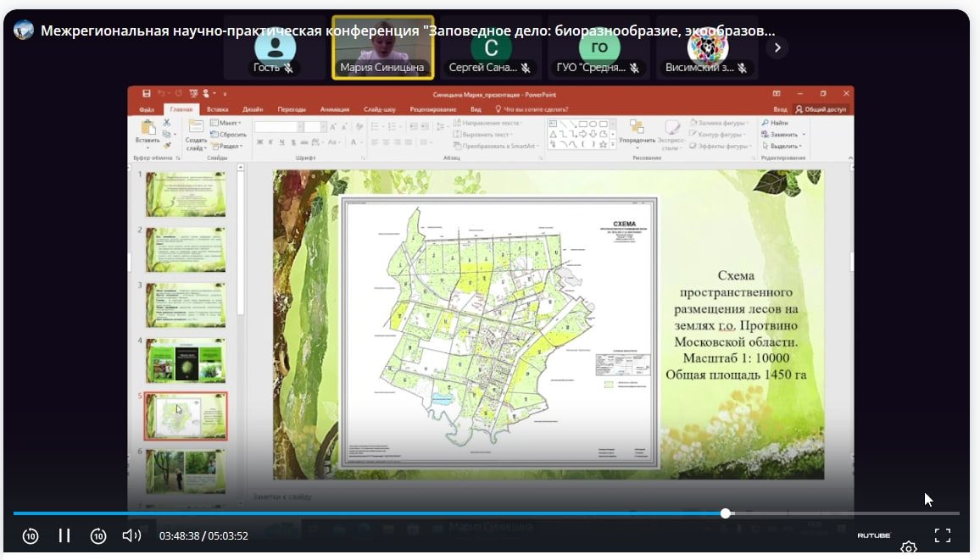The image size is (980, 560).
Task: Click the PowerPoint Save icon
Action: [147, 94]
